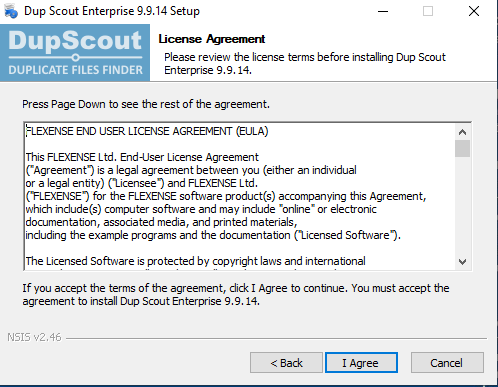Close the Dup Scout Setup window
Image resolution: width=498 pixels, height=387 pixels.
point(474,11)
